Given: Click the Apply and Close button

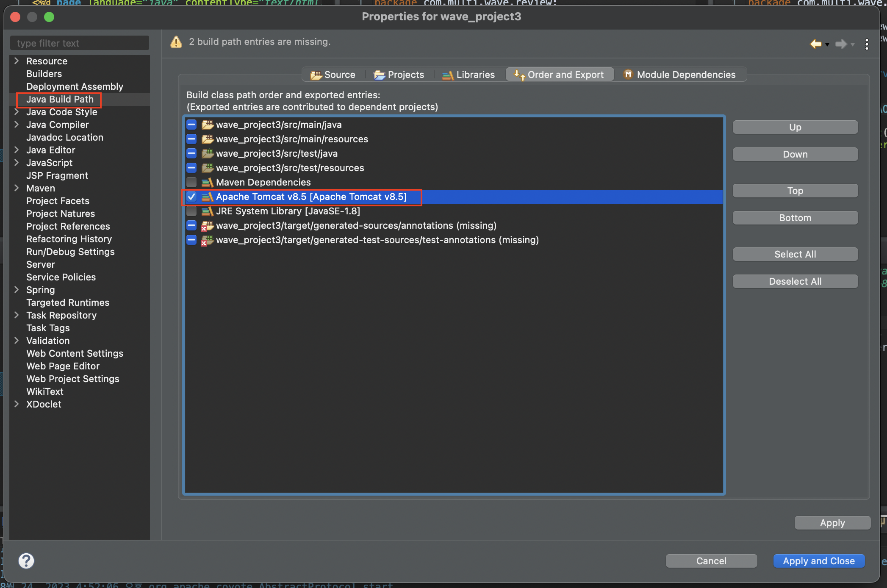Looking at the screenshot, I should (818, 561).
